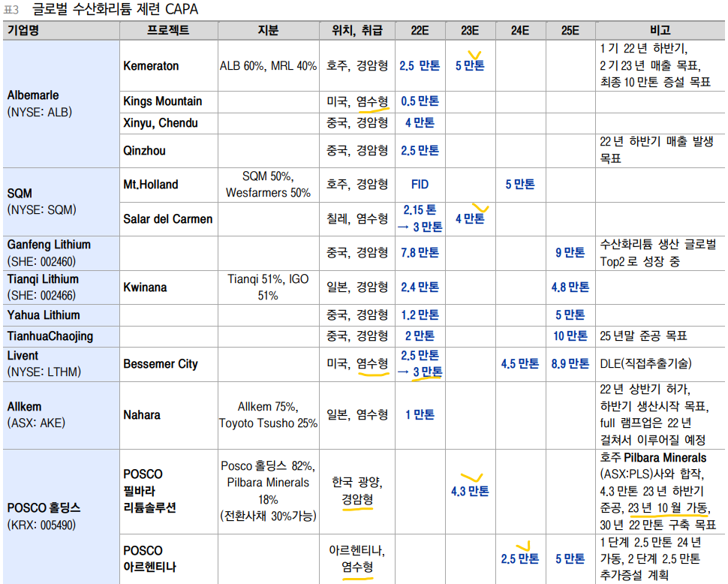This screenshot has height=584, width=728.
Task: Click the 칠레, 염수형 location cell
Action: (357, 218)
